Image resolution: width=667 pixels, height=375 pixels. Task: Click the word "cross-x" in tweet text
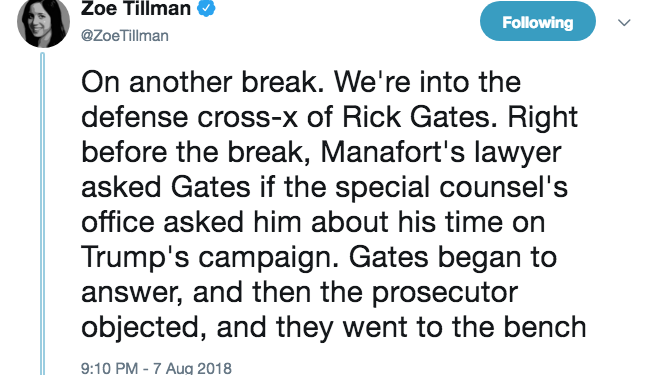point(247,118)
